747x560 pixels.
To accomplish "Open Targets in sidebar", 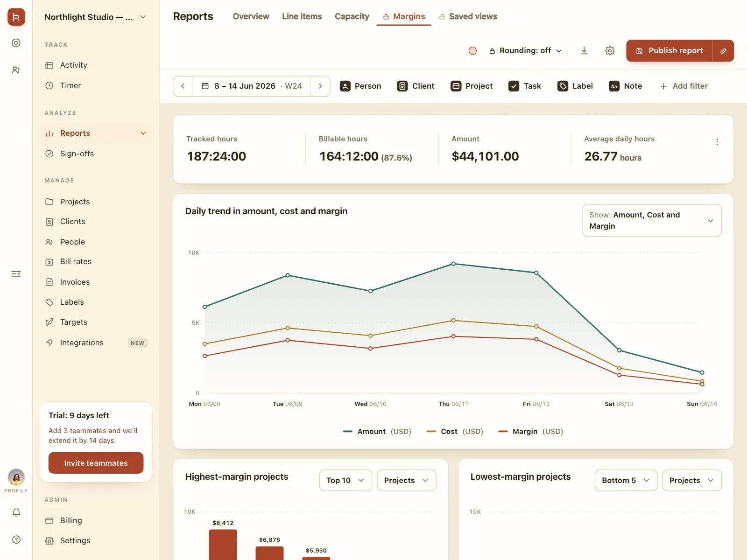I will 96,322.
